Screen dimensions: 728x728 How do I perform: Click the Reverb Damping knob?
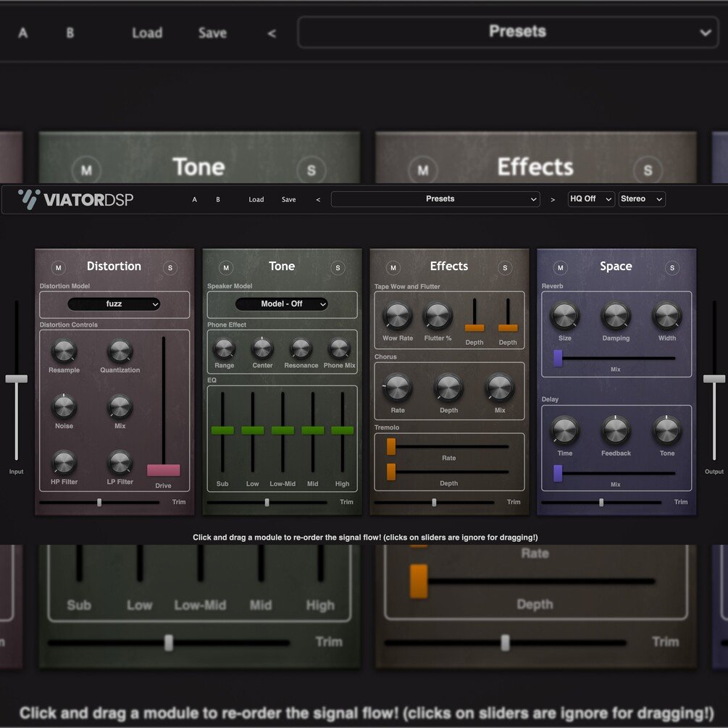click(x=616, y=316)
